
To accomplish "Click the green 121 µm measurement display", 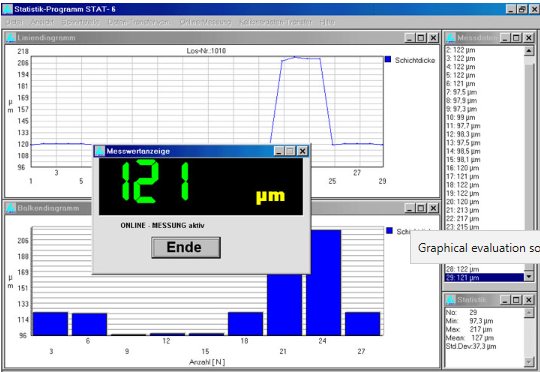I will tap(201, 186).
